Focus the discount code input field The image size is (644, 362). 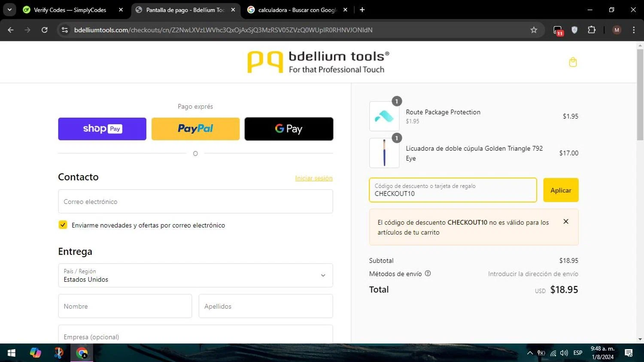[453, 190]
